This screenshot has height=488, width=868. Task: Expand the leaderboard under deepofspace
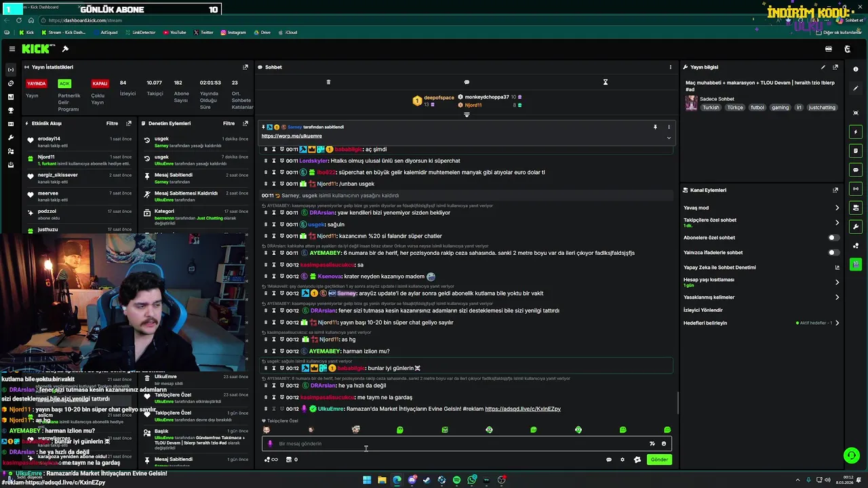[467, 115]
